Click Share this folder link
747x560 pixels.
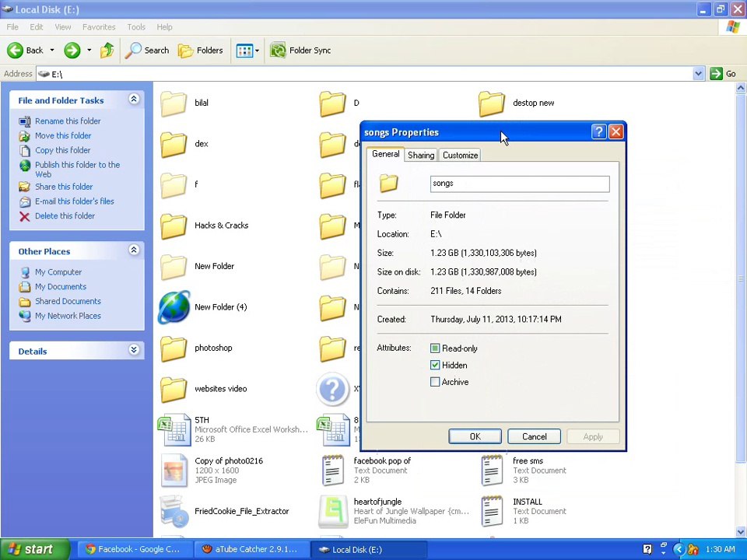64,187
